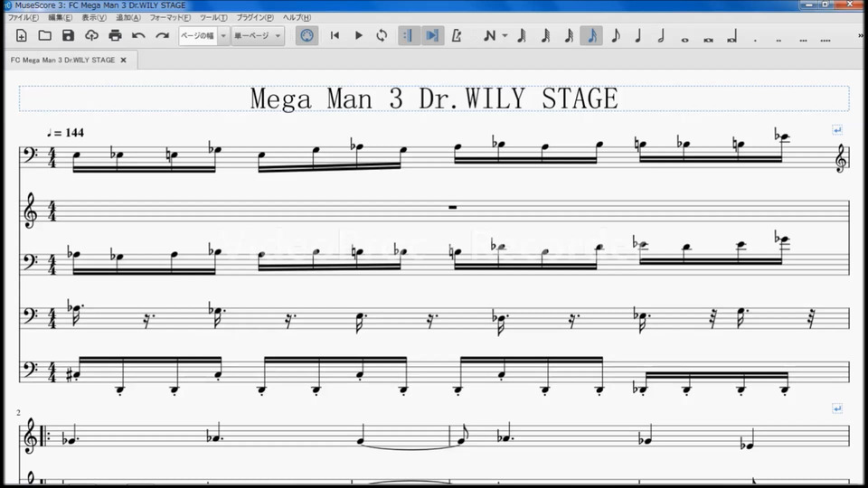Create a new score with the New Score icon

(x=21, y=36)
